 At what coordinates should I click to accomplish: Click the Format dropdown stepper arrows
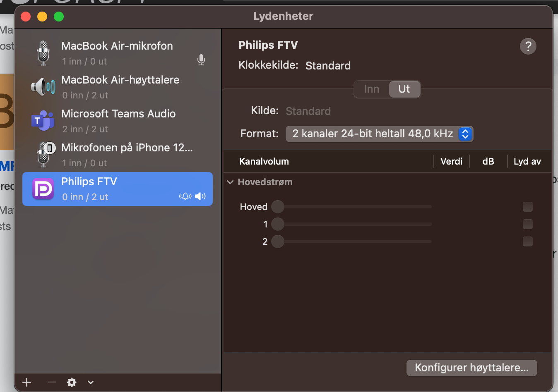click(x=465, y=134)
